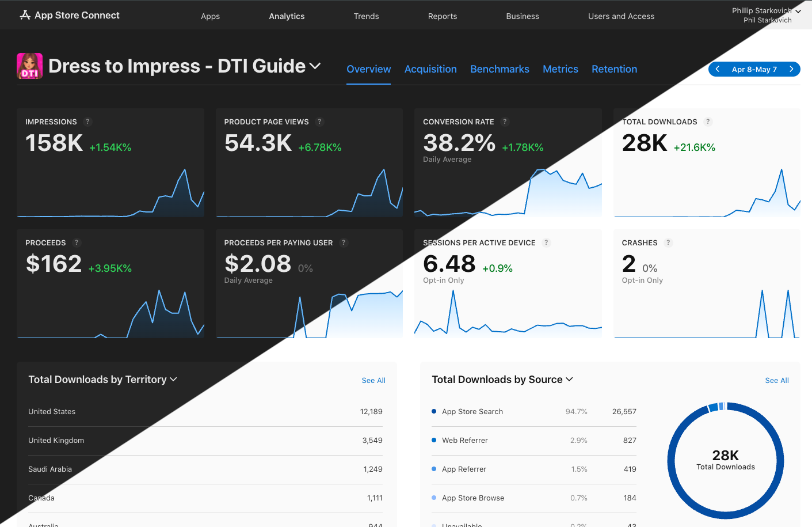
Task: Open the Retention tab
Action: [614, 69]
